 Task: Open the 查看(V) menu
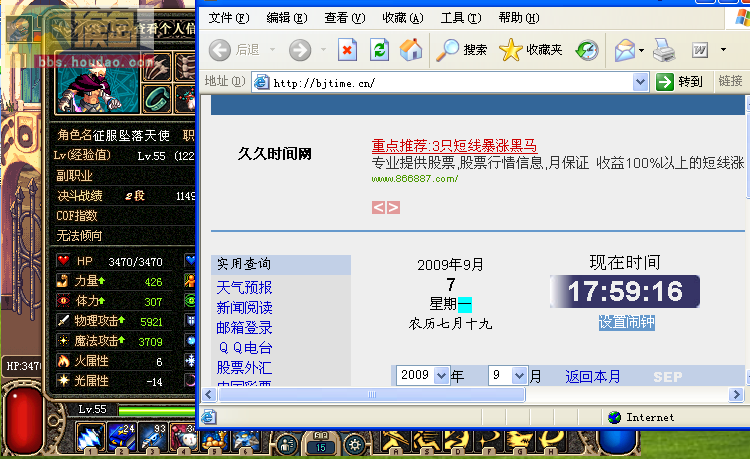345,18
